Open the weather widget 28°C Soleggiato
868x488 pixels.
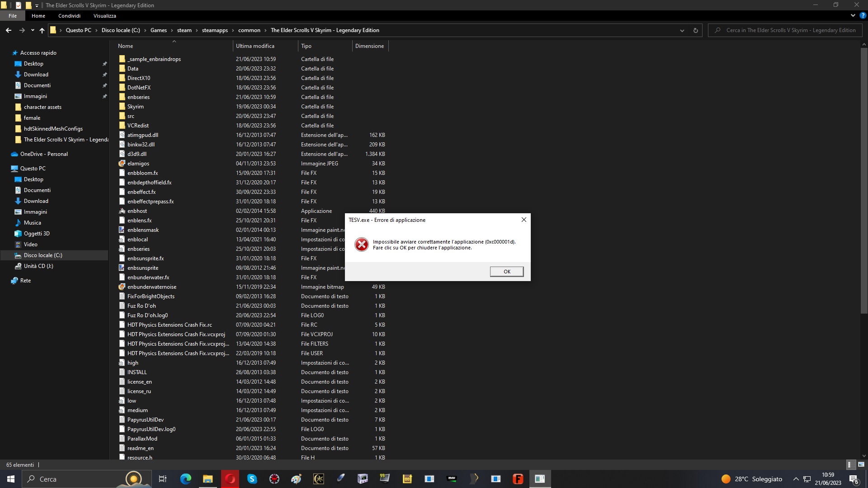pyautogui.click(x=752, y=479)
